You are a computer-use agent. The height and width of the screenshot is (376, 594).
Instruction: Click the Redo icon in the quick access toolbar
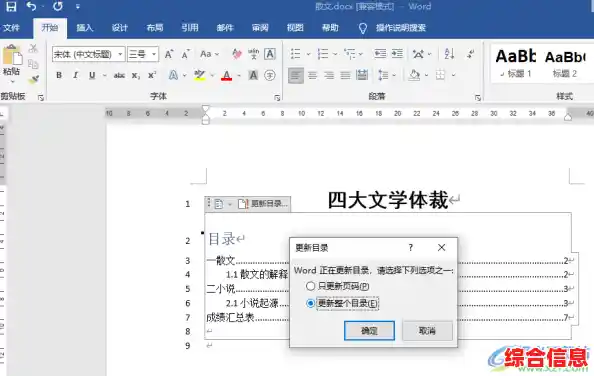[58, 6]
